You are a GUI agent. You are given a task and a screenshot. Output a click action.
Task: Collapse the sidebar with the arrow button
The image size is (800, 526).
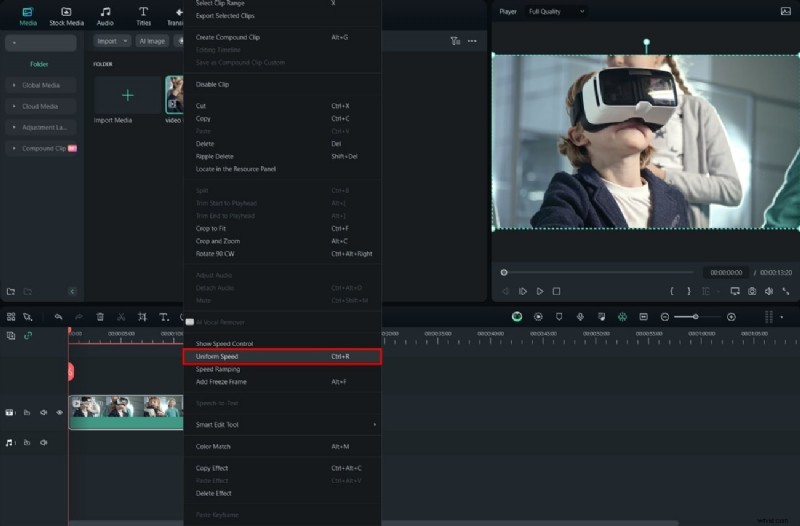72,291
